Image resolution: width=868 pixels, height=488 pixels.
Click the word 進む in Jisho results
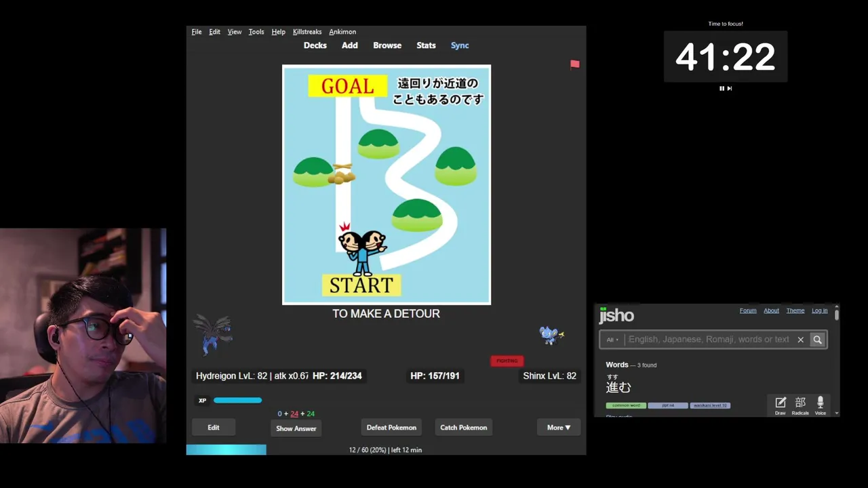618,387
